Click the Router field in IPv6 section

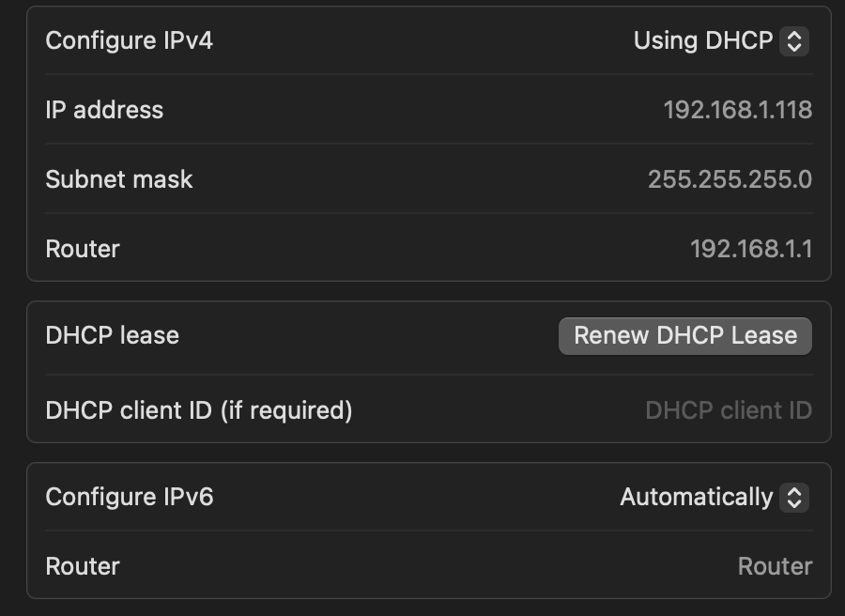774,566
